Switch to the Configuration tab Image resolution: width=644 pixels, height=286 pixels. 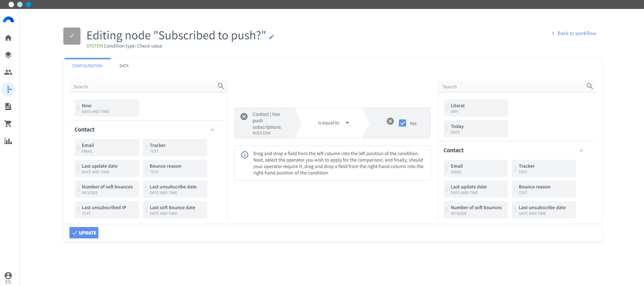tap(87, 66)
